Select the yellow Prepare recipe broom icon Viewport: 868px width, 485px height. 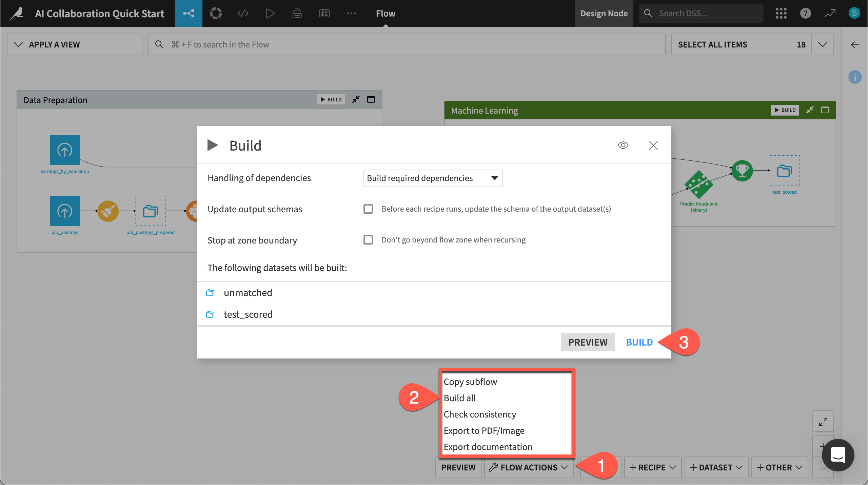point(108,211)
